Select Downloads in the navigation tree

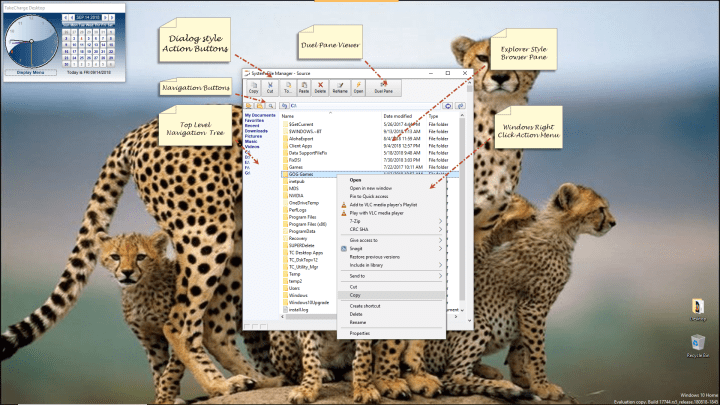(257, 129)
